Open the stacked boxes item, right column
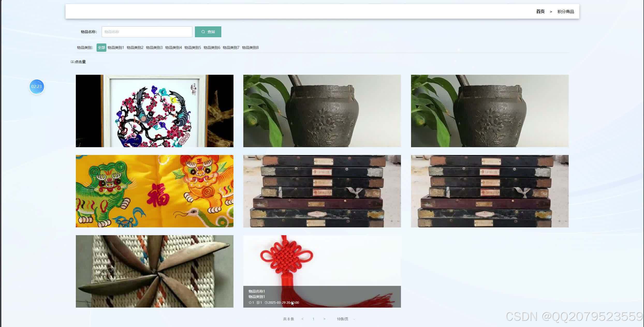644x327 pixels. [490, 191]
